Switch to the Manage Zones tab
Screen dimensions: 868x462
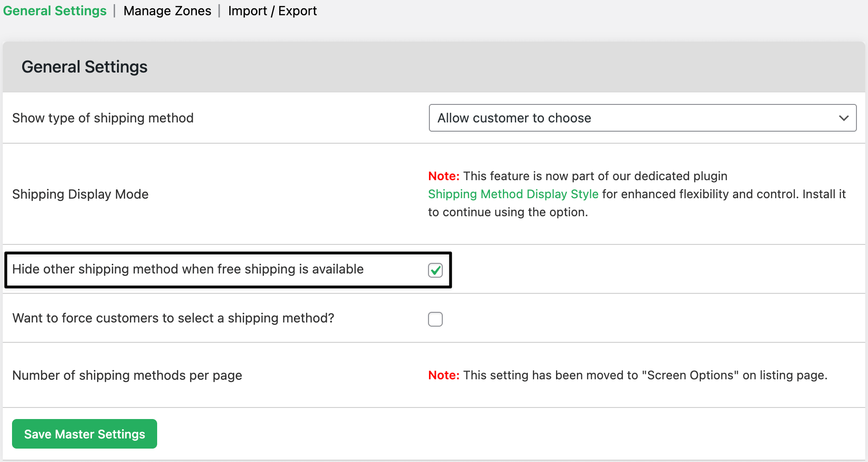(167, 11)
